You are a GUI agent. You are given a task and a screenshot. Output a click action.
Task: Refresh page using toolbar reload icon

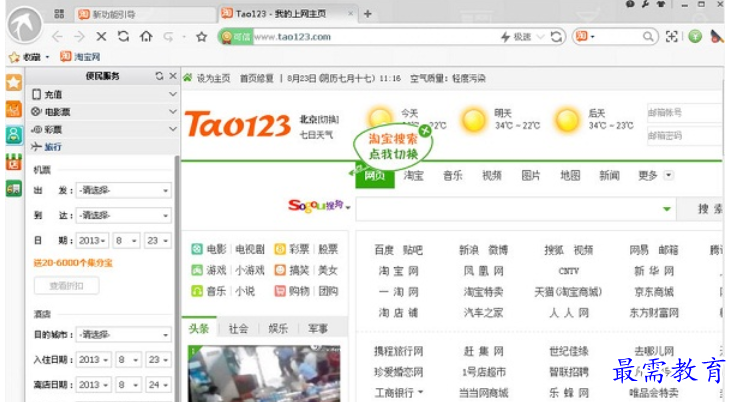(x=124, y=37)
